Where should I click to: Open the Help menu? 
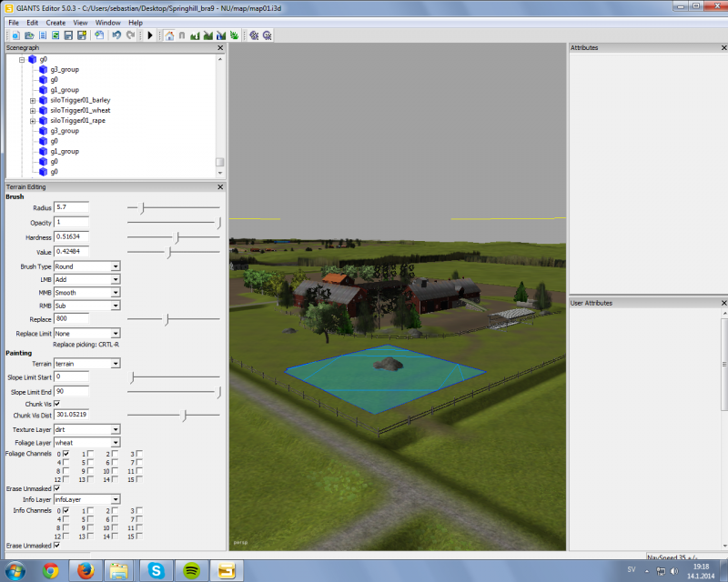pos(136,23)
